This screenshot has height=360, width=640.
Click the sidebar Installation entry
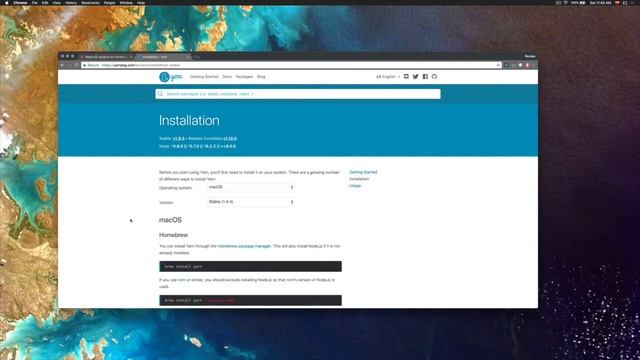tap(359, 179)
